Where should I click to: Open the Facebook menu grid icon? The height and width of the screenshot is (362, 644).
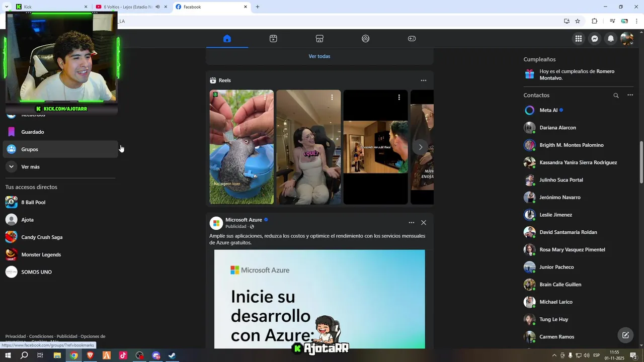[x=579, y=39]
